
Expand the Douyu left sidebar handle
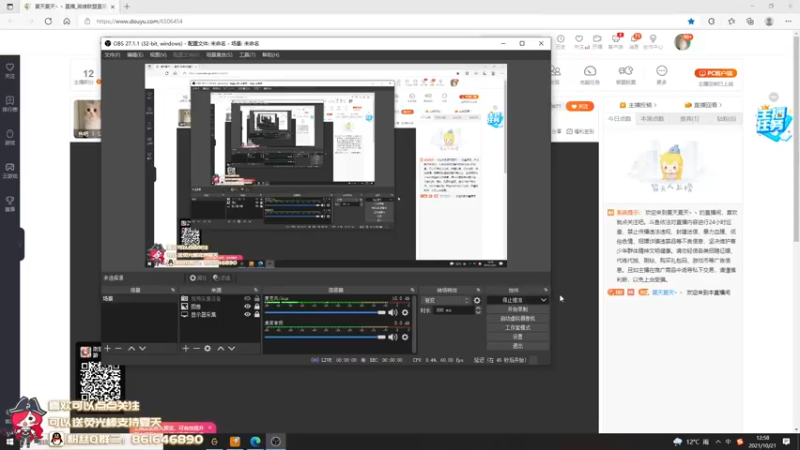click(x=21, y=245)
